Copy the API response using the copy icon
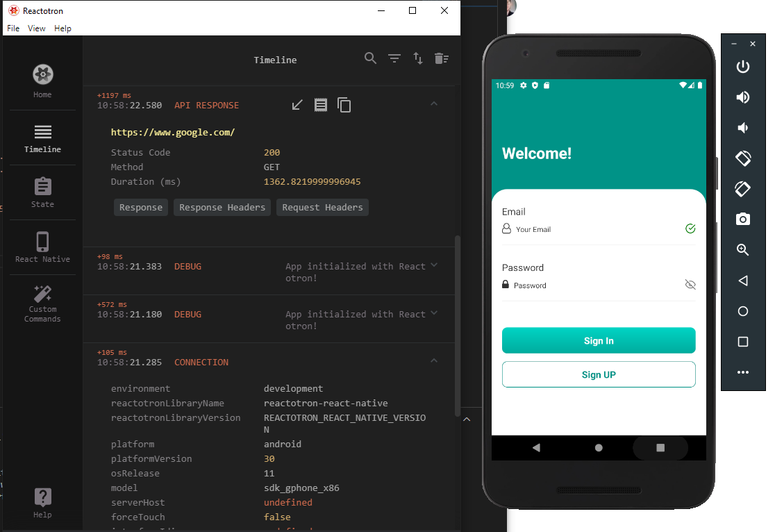The image size is (775, 532). [x=344, y=104]
